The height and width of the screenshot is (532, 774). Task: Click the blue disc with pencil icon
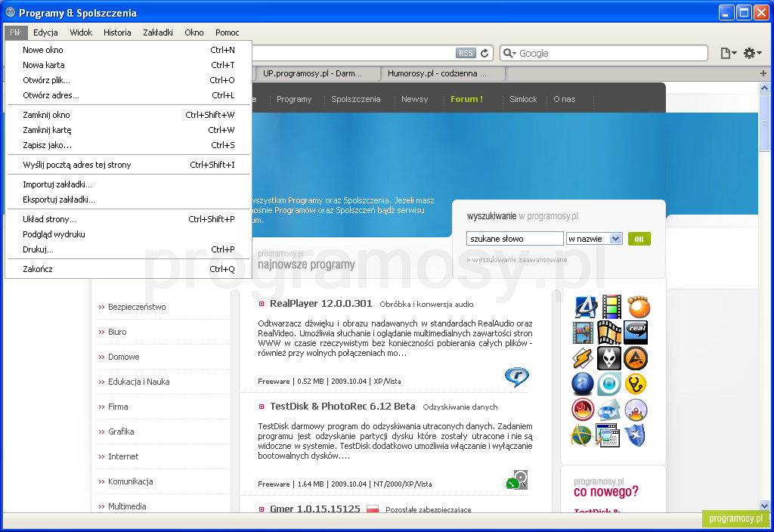point(609,410)
